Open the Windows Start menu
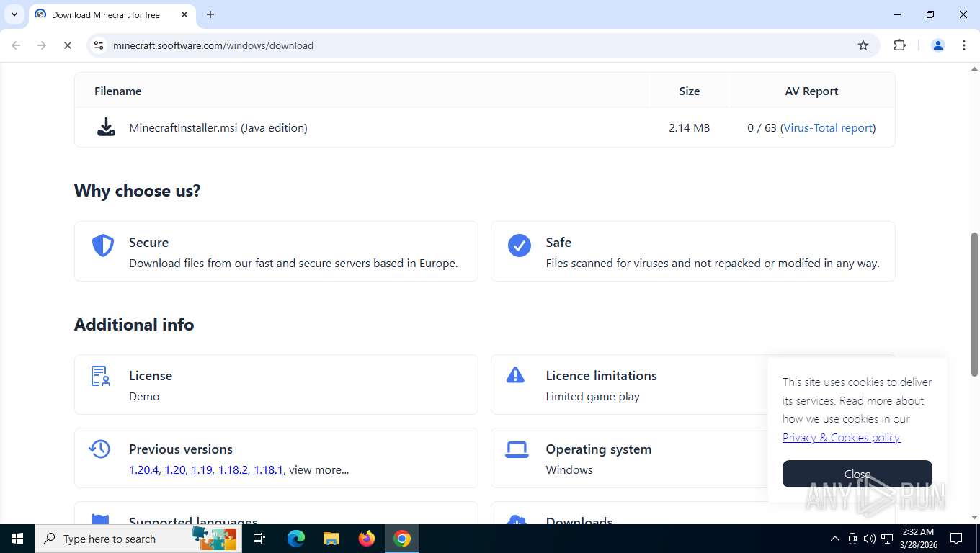Screen dimensions: 980x553 pos(17,539)
